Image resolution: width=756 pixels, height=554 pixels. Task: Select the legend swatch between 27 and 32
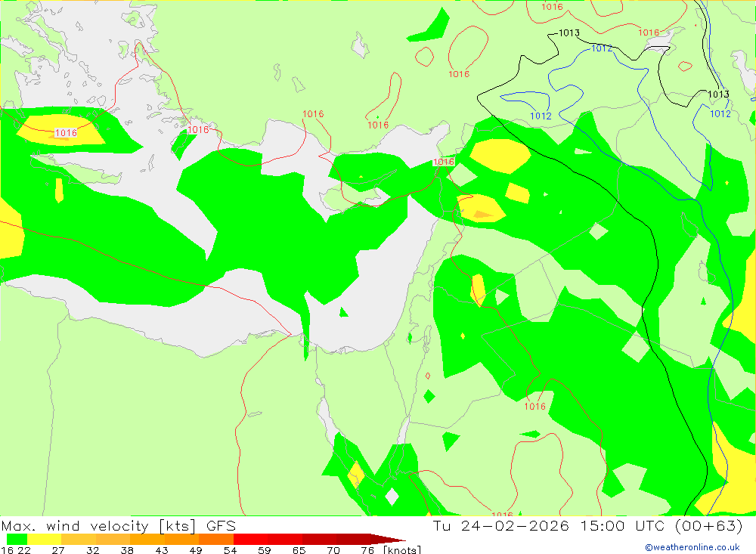(x=79, y=539)
